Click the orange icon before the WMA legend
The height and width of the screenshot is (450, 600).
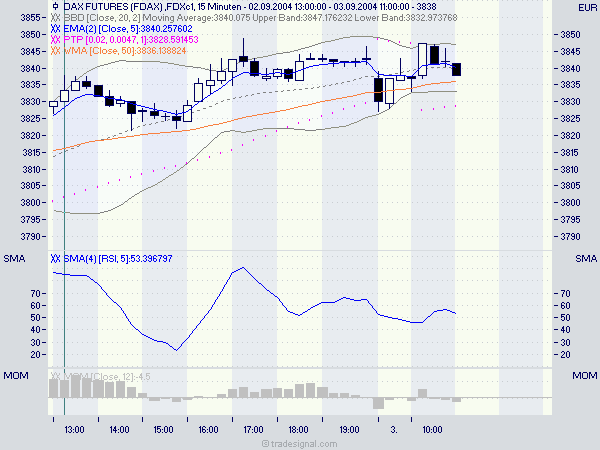coord(55,51)
